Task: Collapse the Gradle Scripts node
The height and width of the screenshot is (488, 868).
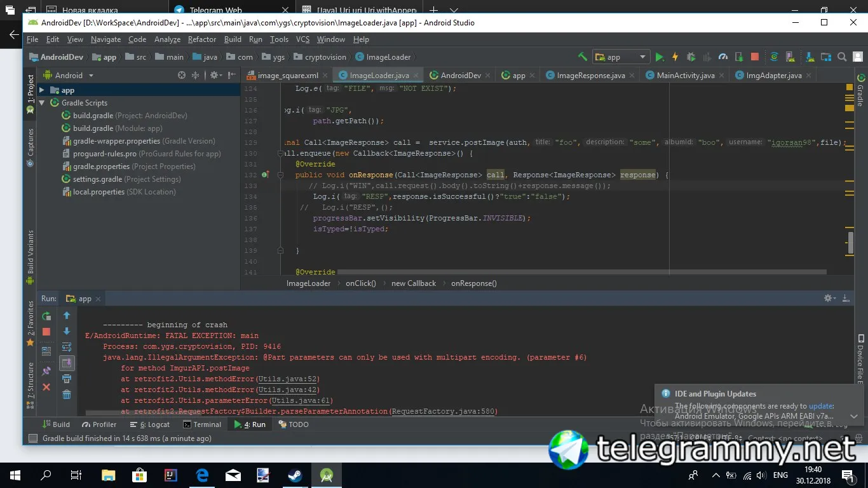Action: point(41,103)
